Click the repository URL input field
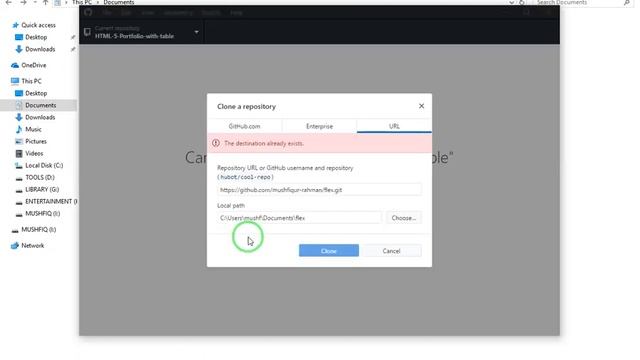Screen dimensions: 640x360 (319, 190)
